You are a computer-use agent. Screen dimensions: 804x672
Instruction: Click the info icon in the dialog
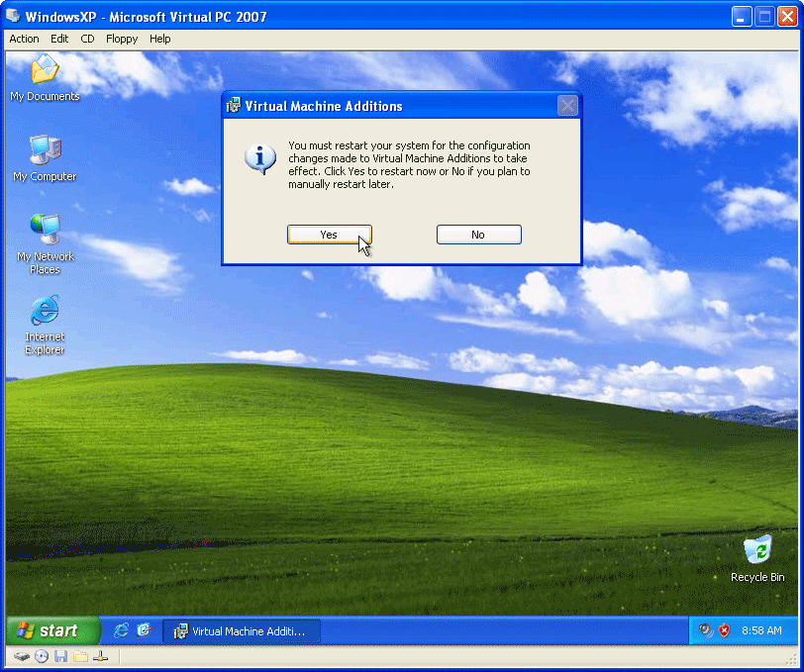point(260,159)
